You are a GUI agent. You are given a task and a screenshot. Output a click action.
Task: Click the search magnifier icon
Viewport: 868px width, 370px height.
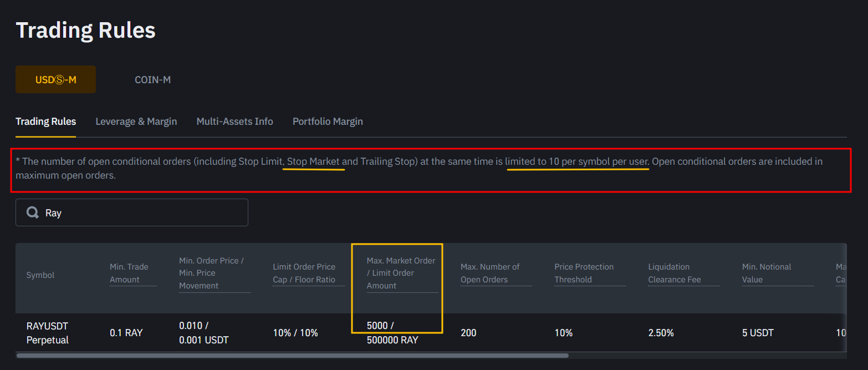[x=33, y=213]
